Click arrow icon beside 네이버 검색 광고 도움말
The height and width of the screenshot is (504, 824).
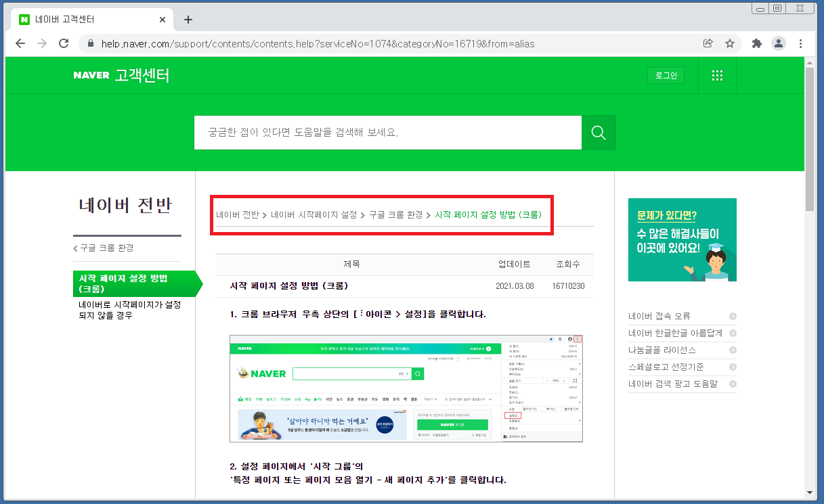pos(733,384)
